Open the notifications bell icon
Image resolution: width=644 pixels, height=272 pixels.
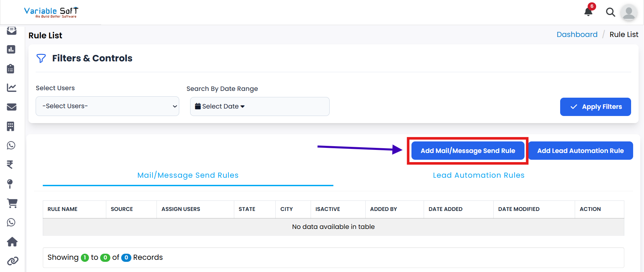588,12
